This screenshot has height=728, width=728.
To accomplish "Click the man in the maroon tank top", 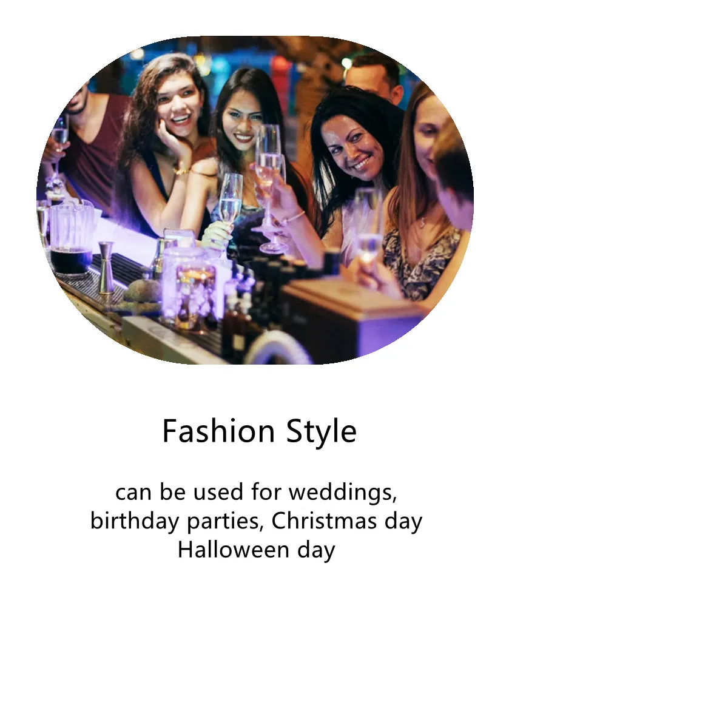I will pos(85,146).
